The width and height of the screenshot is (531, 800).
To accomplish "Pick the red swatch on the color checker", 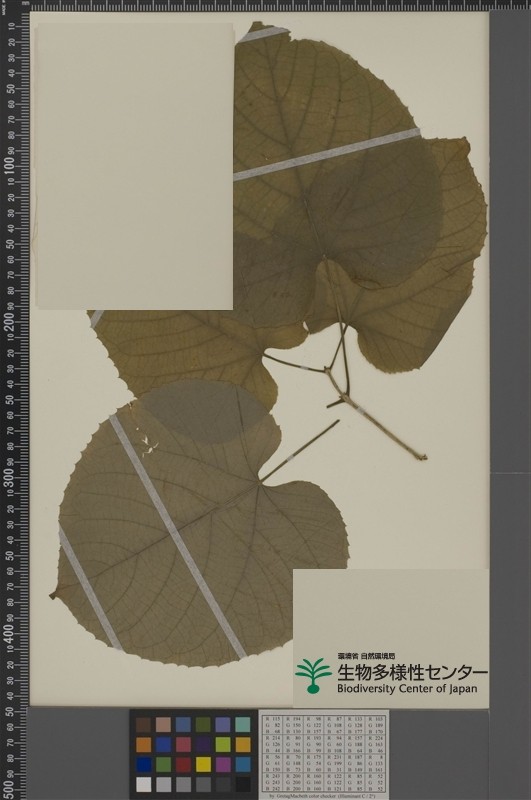I will 183,764.
